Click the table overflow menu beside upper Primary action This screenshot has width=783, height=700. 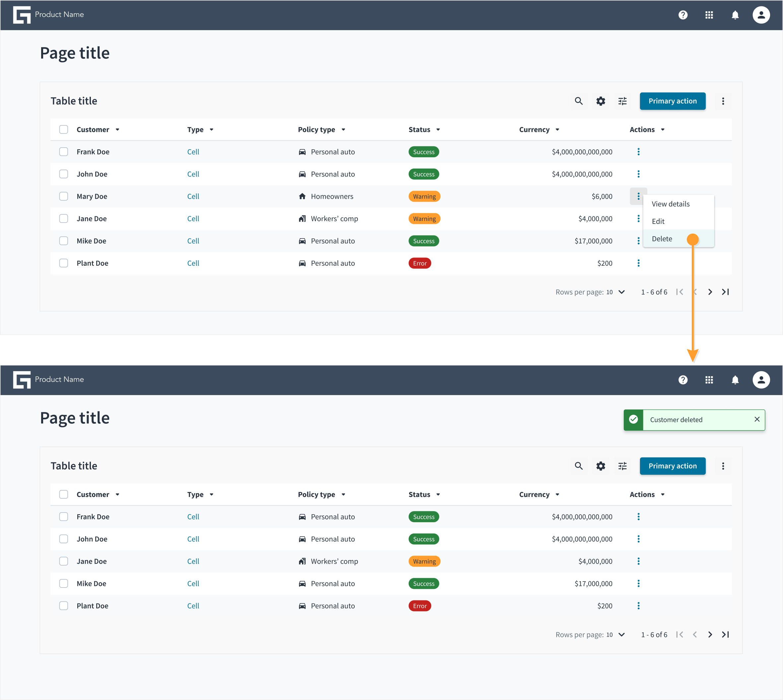723,101
